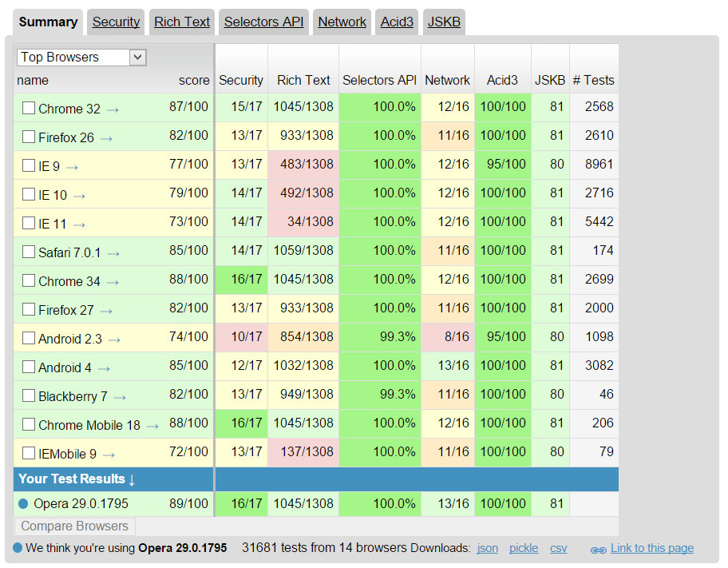Check the Android 2.3 checkbox
The width and height of the screenshot is (728, 568).
pos(29,339)
